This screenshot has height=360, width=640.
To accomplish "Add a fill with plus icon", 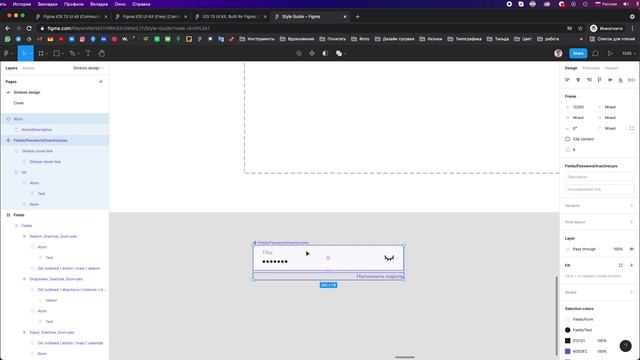I will click(631, 265).
